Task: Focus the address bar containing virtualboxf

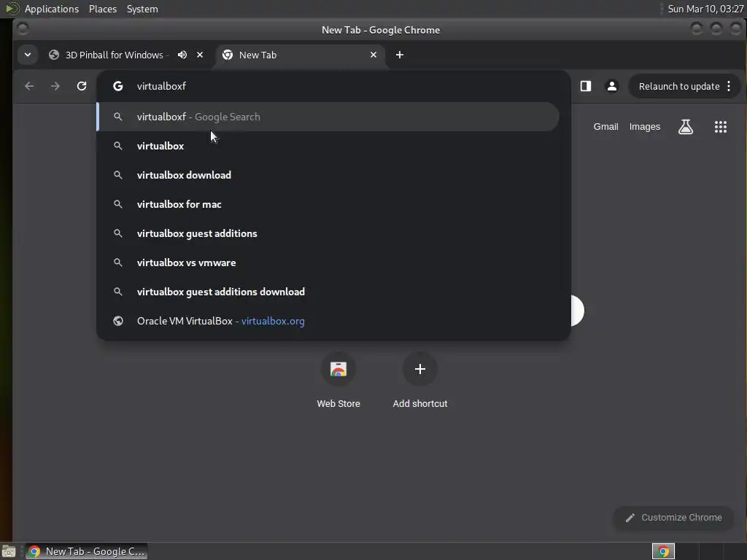Action: [333, 86]
